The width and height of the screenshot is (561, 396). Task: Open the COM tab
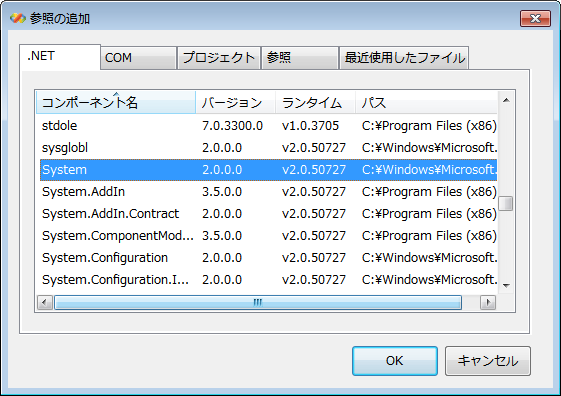coord(138,58)
